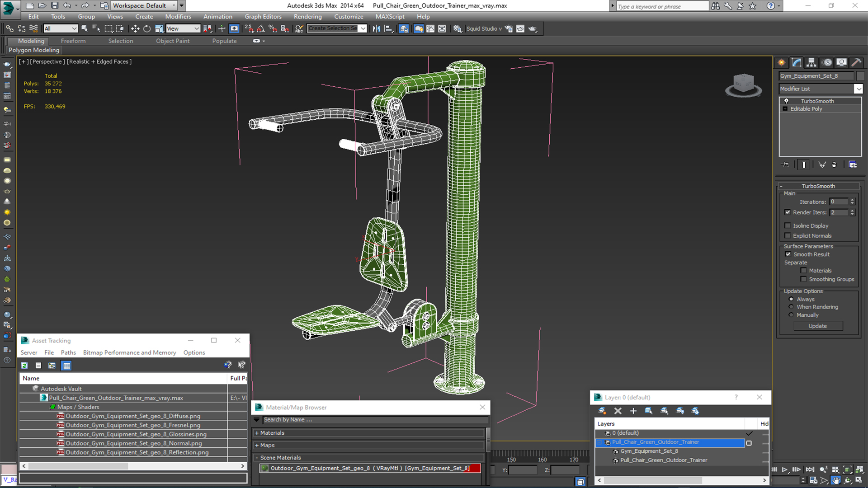Refresh the Asset Tracking list
Image resolution: width=868 pixels, height=488 pixels.
coord(24,366)
